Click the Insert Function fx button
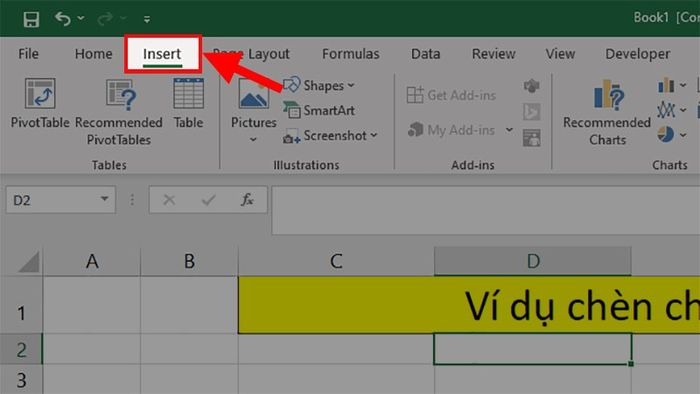700x394 pixels. (x=247, y=199)
